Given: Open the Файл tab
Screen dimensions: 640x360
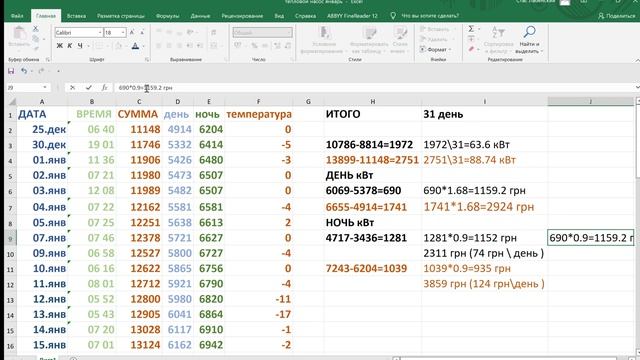Looking at the screenshot, I should click(x=17, y=16).
